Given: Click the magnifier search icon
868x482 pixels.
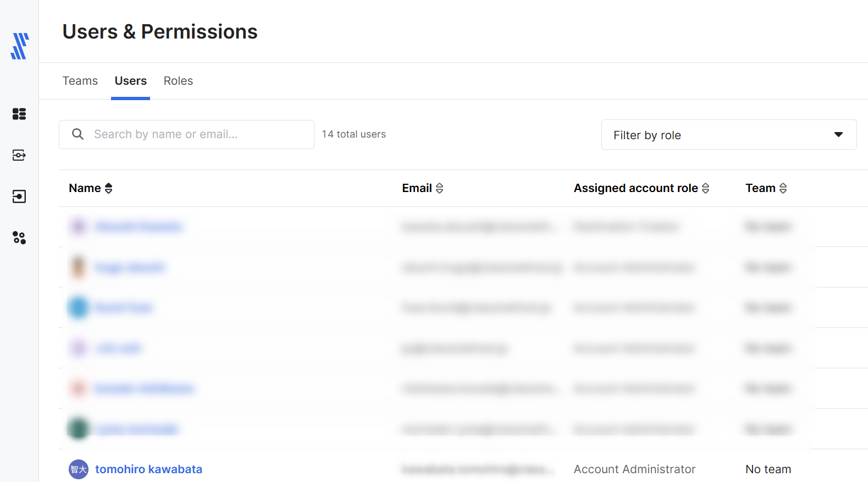Looking at the screenshot, I should coord(78,134).
